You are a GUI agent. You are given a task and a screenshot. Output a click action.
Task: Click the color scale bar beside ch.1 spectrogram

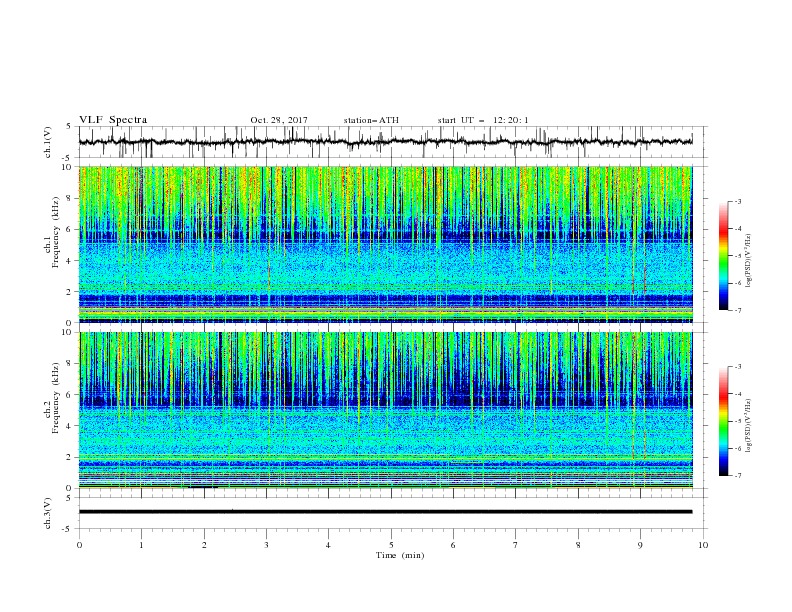[x=723, y=256]
